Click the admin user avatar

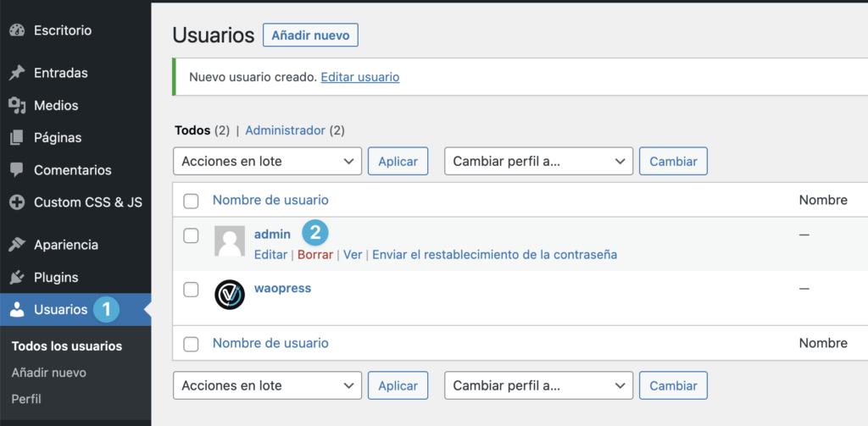click(x=230, y=241)
